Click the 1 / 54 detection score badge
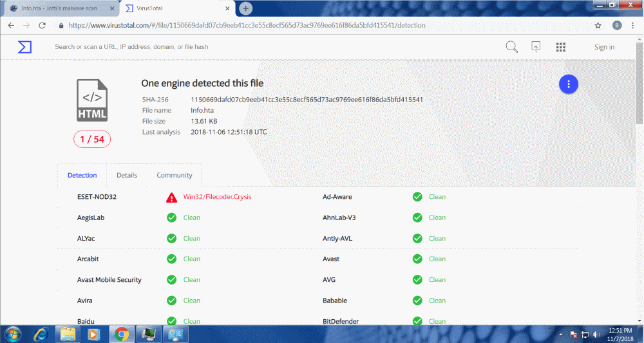 click(x=92, y=140)
